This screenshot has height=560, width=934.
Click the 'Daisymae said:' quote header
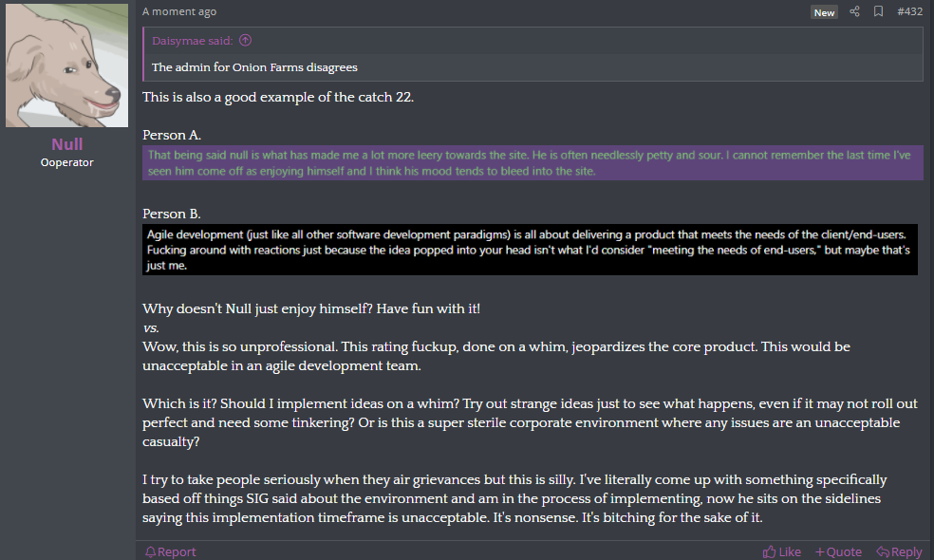point(193,41)
